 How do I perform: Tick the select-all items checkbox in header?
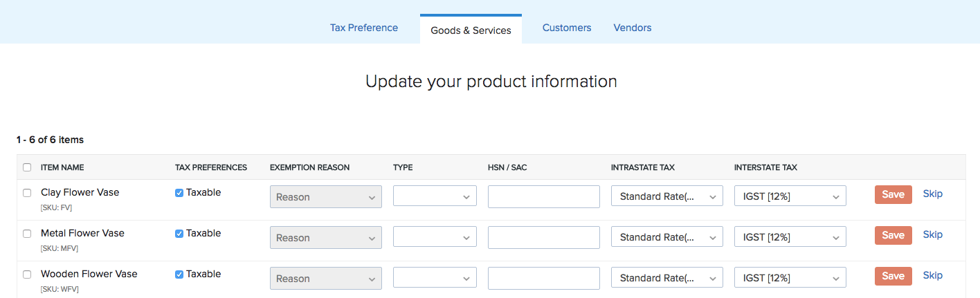pyautogui.click(x=27, y=167)
